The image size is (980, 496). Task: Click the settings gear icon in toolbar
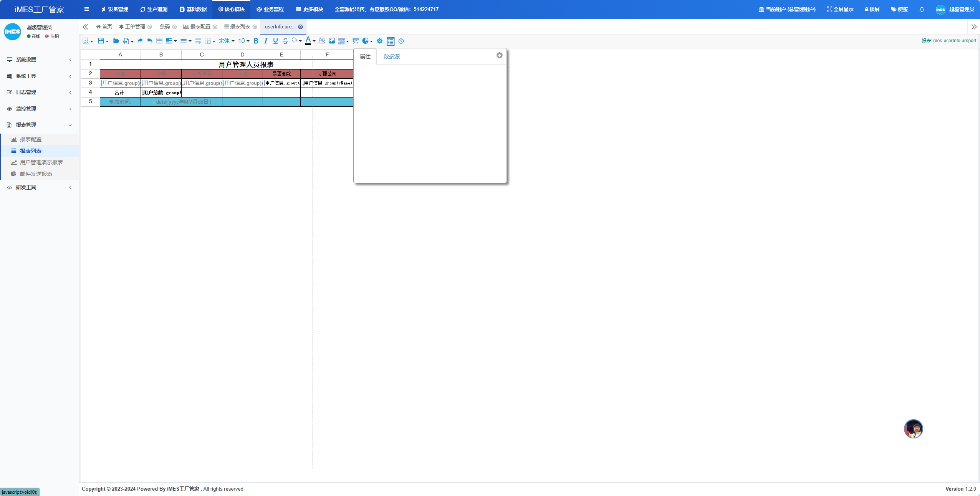coord(379,41)
